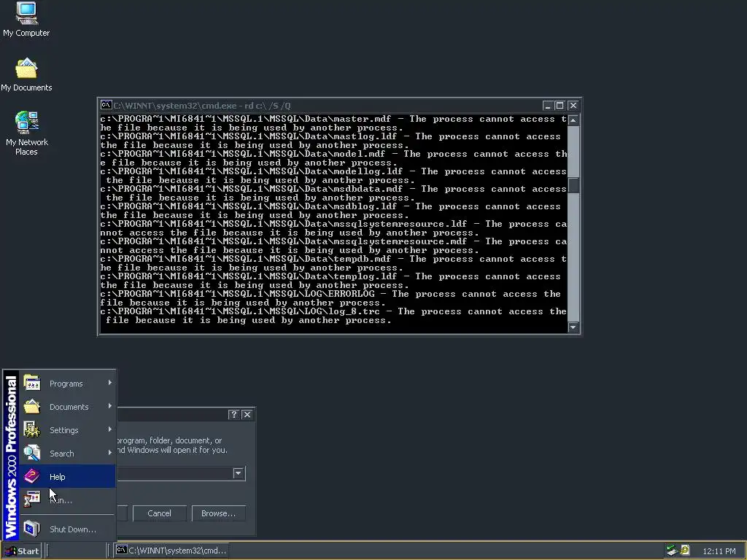Image resolution: width=747 pixels, height=560 pixels.
Task: Click the network connection tray icon
Action: pyautogui.click(x=672, y=551)
